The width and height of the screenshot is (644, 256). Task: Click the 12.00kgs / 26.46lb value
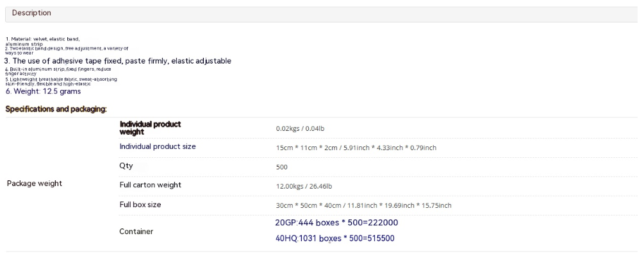304,186
